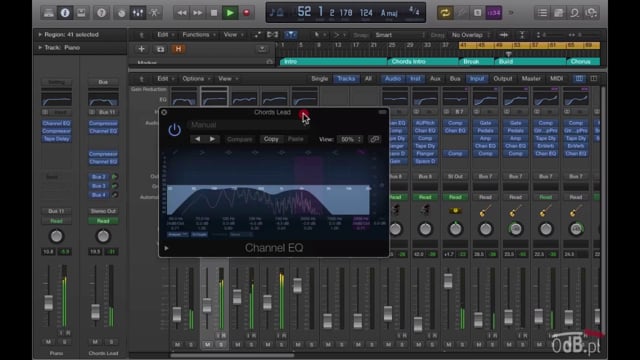The width and height of the screenshot is (640, 360).
Task: Switch the Mixer to All view
Action: (368, 78)
